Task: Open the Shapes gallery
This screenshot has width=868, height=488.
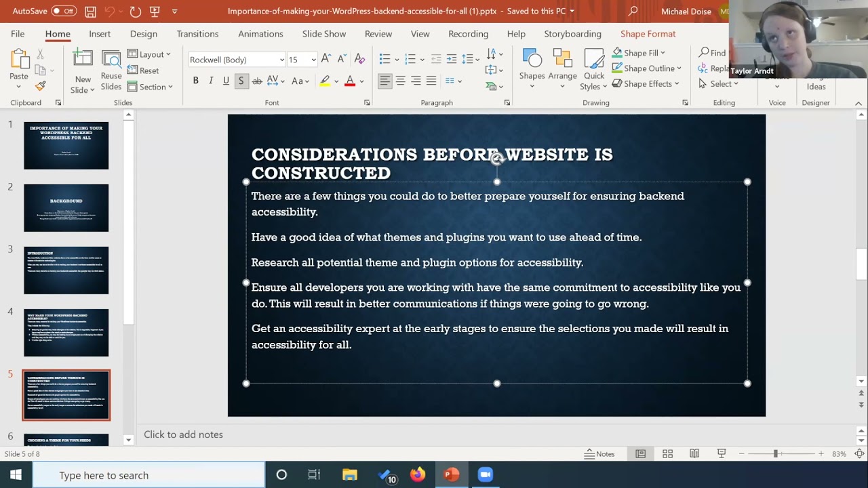Action: pos(532,68)
